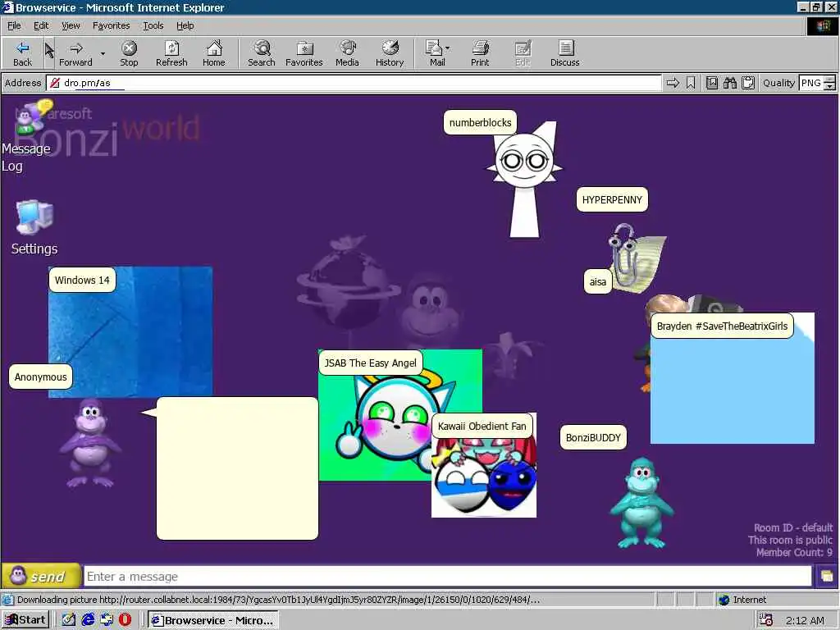This screenshot has width=840, height=630.
Task: Click the purple Anonymous Bonzi character
Action: (90, 444)
